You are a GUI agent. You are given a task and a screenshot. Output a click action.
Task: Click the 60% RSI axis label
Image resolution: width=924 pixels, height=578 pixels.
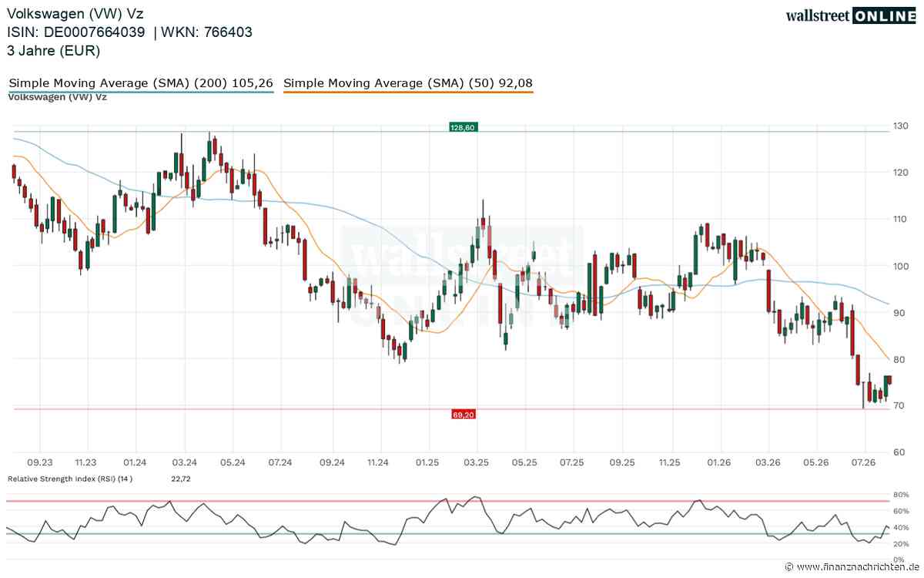pos(901,511)
